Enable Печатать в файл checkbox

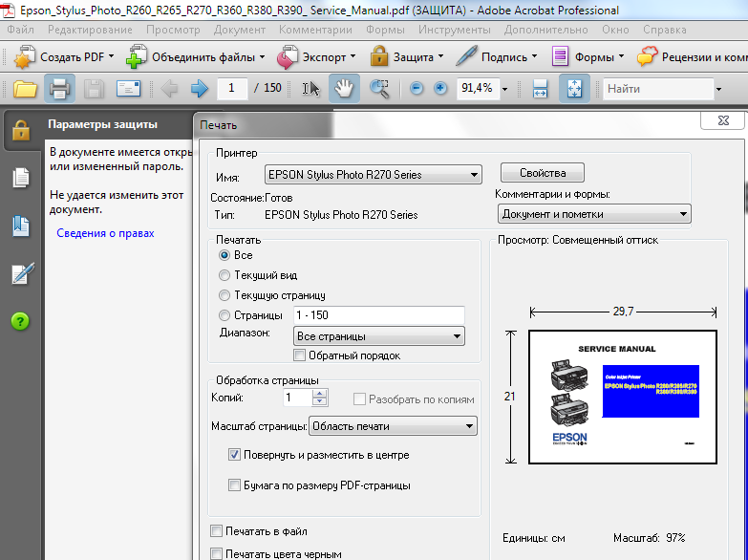coord(217,531)
